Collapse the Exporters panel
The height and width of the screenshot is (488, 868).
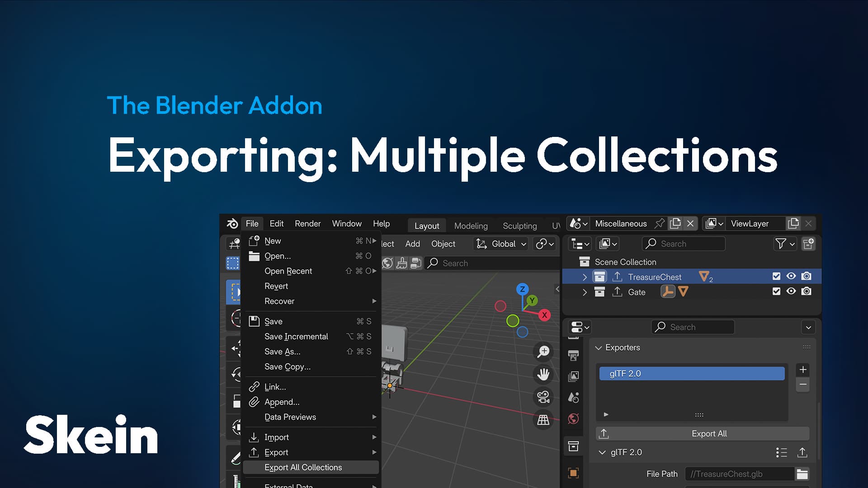599,347
